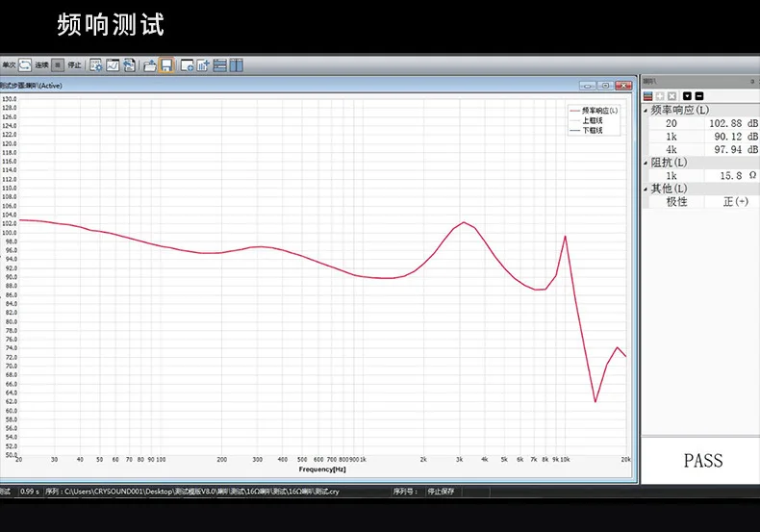Click the 序列号 status bar field

pyautogui.click(x=405, y=492)
